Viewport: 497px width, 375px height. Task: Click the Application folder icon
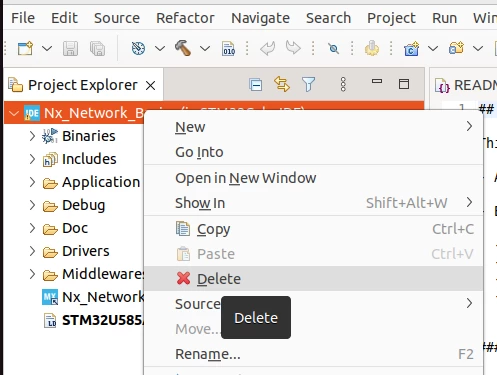[50, 183]
